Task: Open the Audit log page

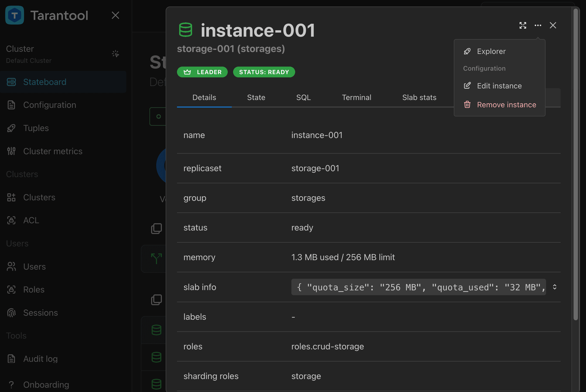Action: point(63,359)
